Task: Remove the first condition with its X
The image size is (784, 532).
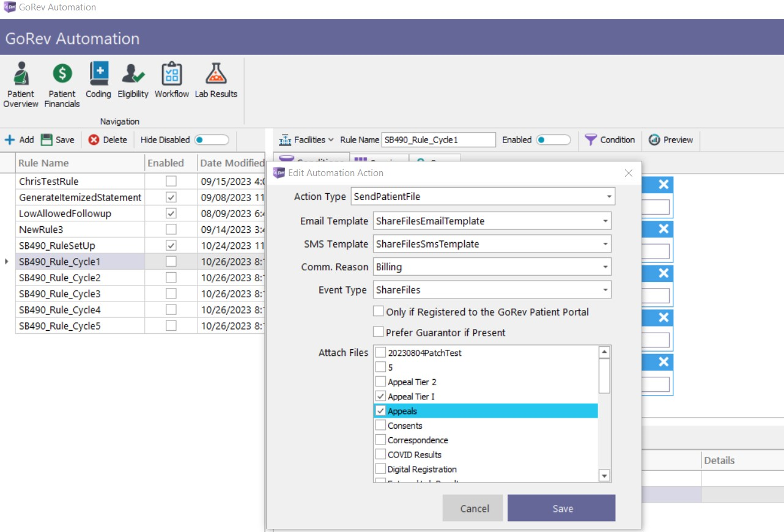Action: tap(664, 185)
